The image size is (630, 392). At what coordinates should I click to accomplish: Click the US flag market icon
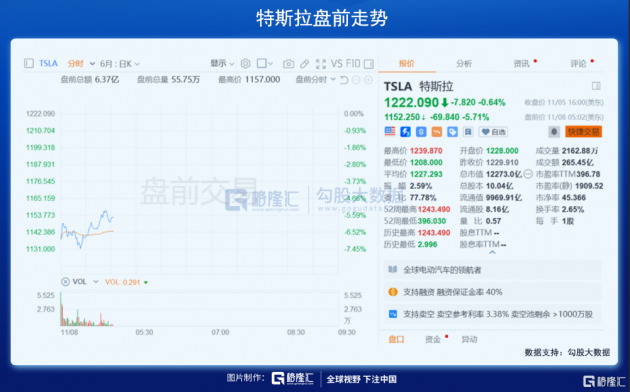coord(390,131)
